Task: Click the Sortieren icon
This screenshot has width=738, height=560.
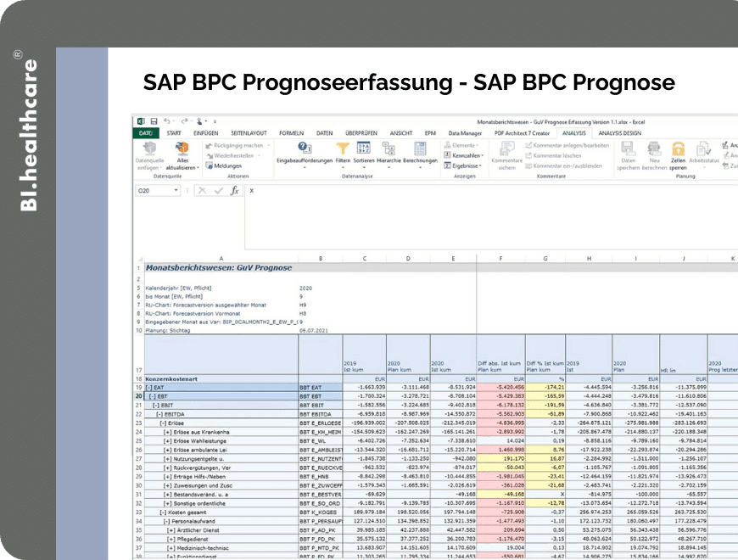Action: click(364, 148)
